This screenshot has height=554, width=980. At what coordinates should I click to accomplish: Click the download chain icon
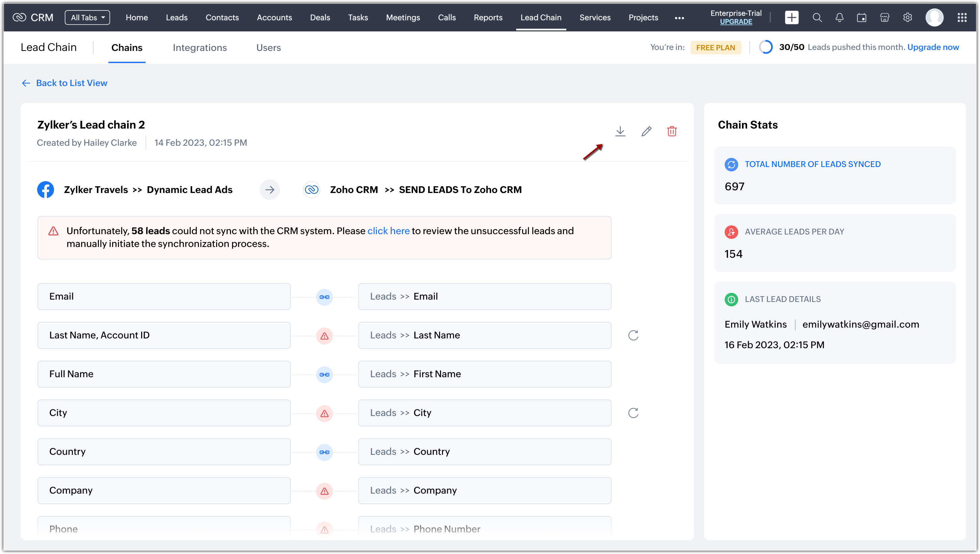click(x=620, y=131)
